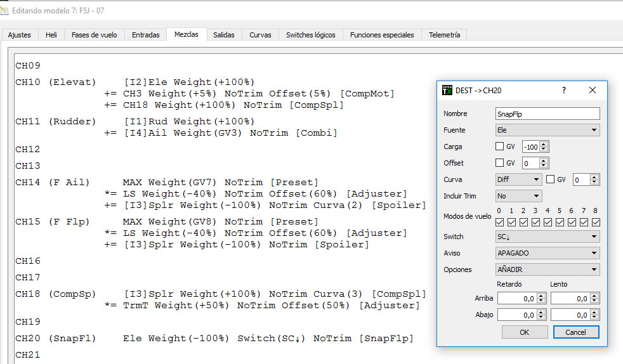Select the CH18 CompSp mixer line
This screenshot has height=364, width=623.
(x=220, y=294)
